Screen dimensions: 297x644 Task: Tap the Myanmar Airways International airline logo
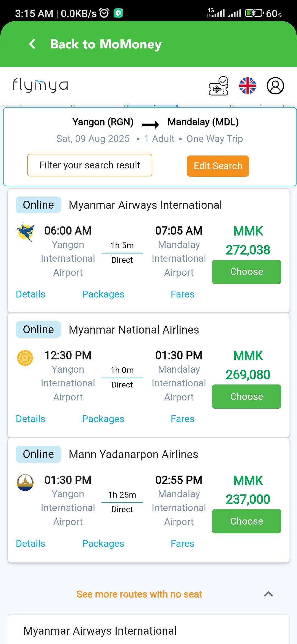tap(25, 233)
